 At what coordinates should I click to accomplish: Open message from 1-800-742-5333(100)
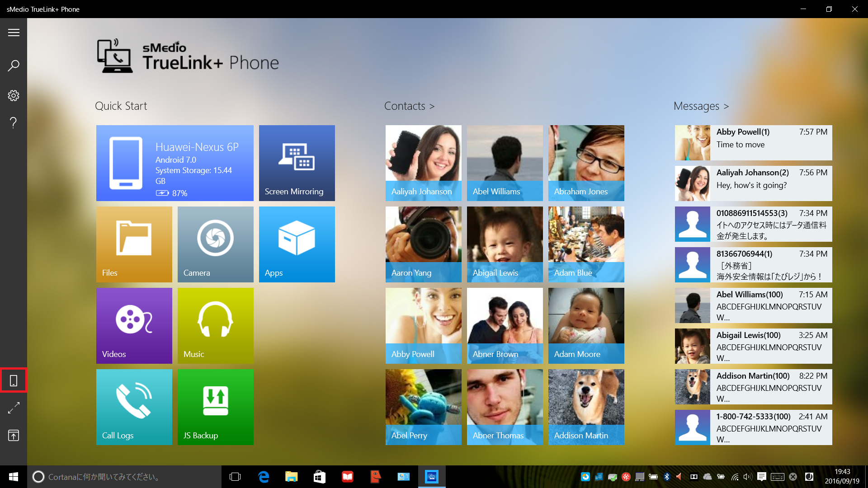[x=754, y=427]
